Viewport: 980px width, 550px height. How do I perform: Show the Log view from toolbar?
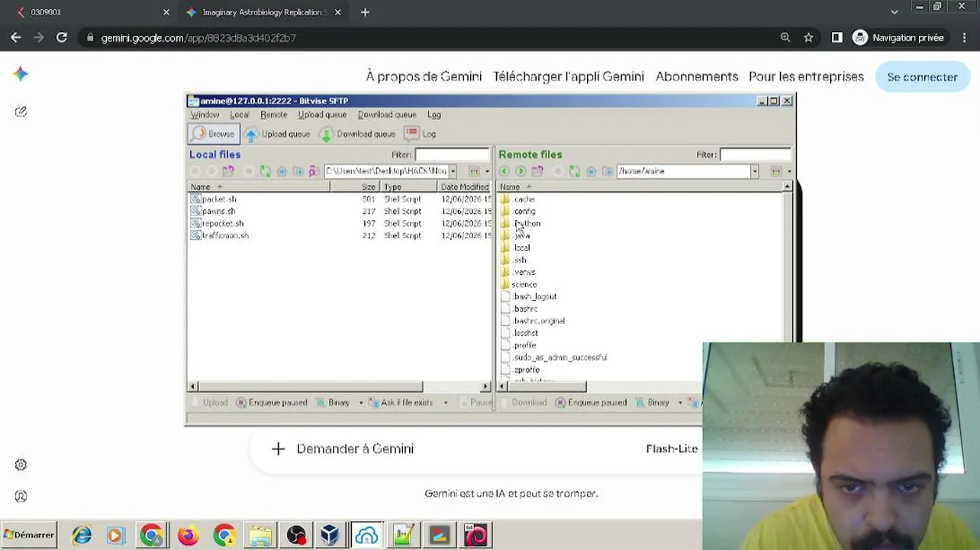tap(421, 134)
